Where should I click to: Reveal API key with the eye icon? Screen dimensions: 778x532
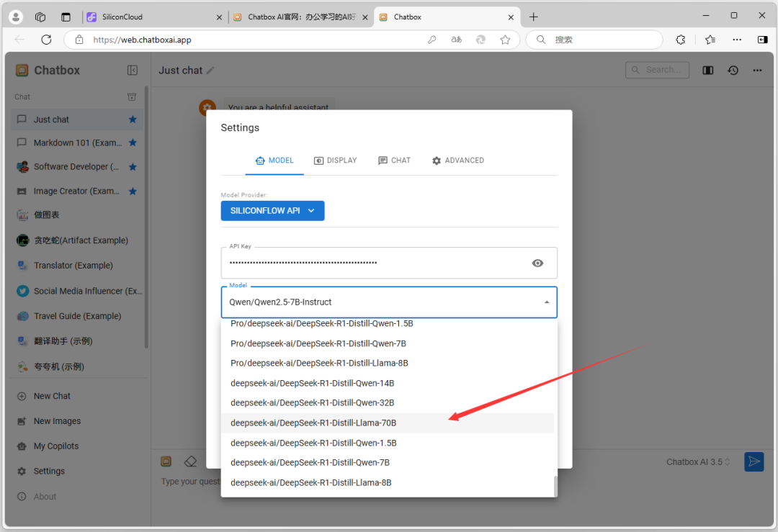click(537, 263)
